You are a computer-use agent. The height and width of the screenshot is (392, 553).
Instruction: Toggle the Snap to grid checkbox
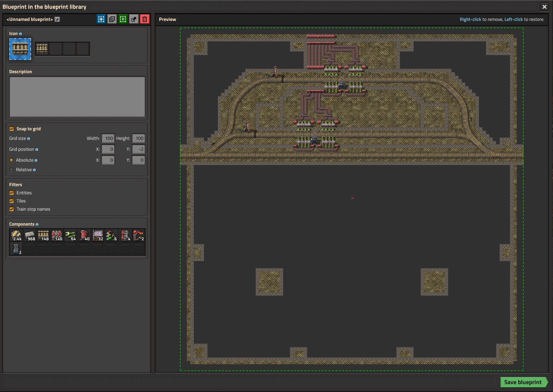click(x=11, y=129)
